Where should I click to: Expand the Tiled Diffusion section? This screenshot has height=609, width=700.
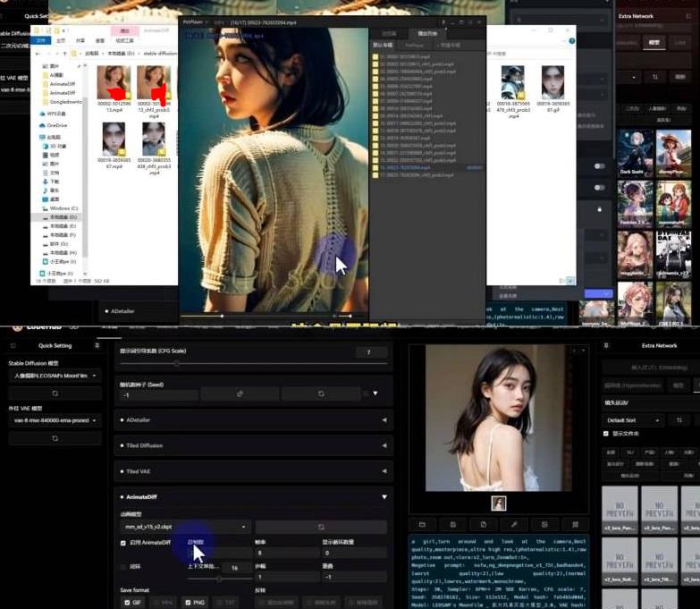[x=254, y=445]
